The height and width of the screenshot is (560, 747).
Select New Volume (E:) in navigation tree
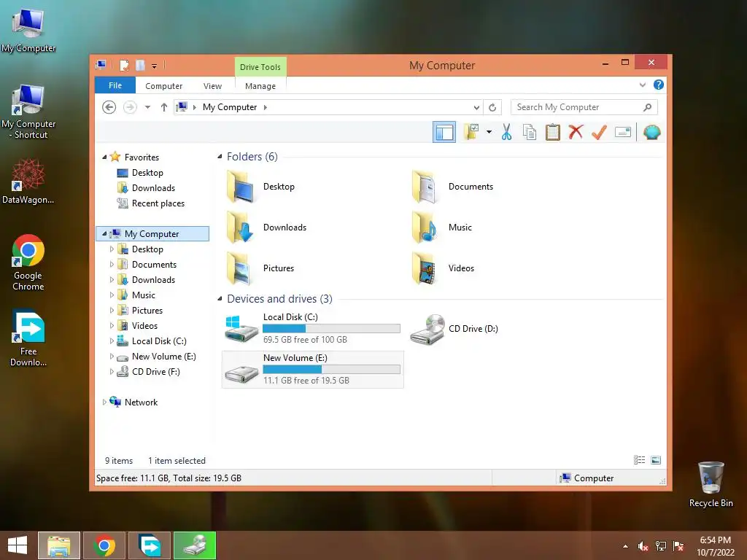(x=163, y=356)
